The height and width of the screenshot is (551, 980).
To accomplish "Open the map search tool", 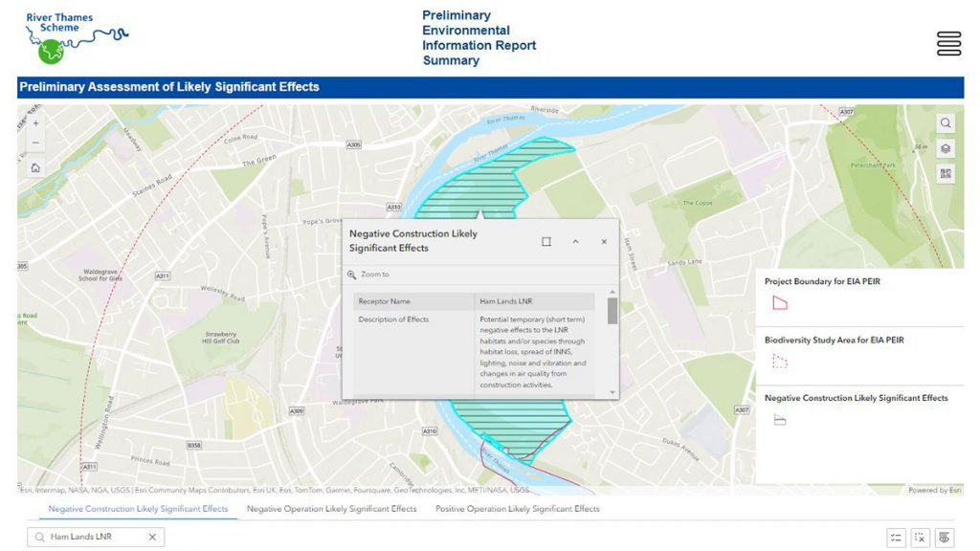I will (946, 123).
